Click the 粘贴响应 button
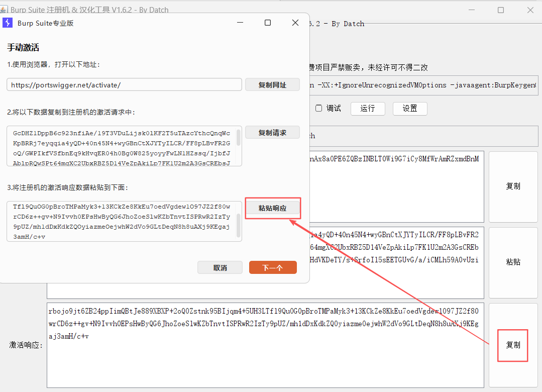Viewport: 542px width, 392px height. [272, 208]
